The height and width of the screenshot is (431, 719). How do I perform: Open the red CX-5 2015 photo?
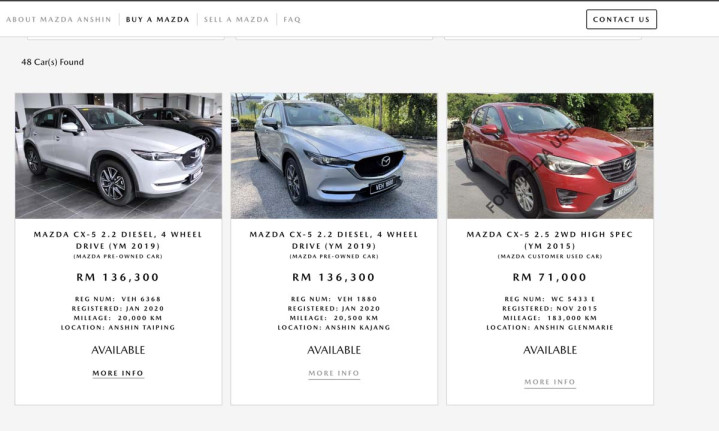click(550, 156)
